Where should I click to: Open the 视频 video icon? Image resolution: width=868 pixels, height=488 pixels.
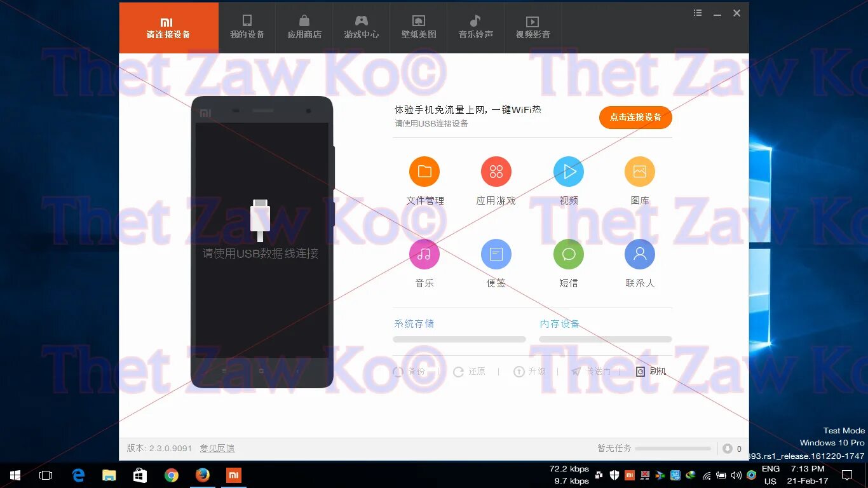click(x=569, y=172)
